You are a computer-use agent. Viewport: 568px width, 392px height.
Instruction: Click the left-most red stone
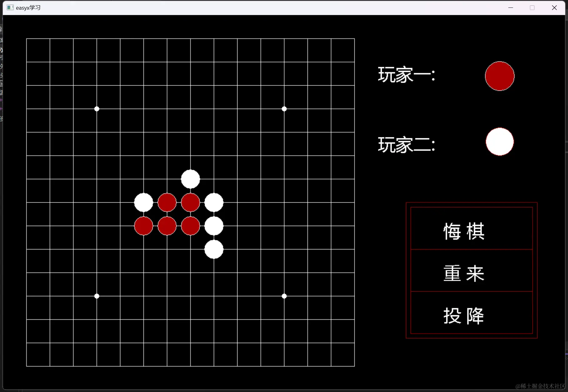[x=143, y=226]
